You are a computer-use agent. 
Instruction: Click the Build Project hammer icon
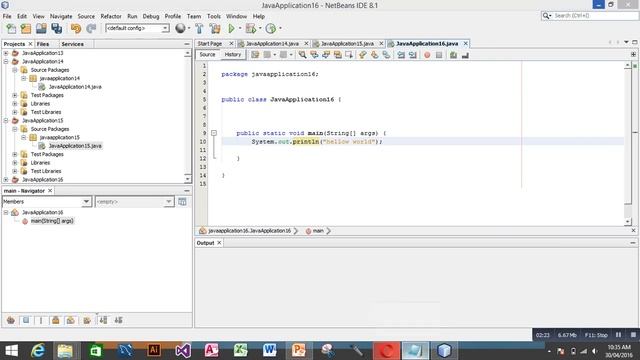pos(199,28)
